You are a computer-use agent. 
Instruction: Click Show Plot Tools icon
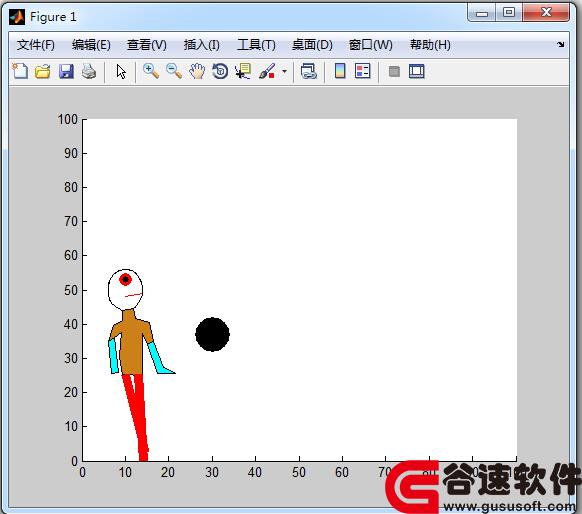click(416, 71)
